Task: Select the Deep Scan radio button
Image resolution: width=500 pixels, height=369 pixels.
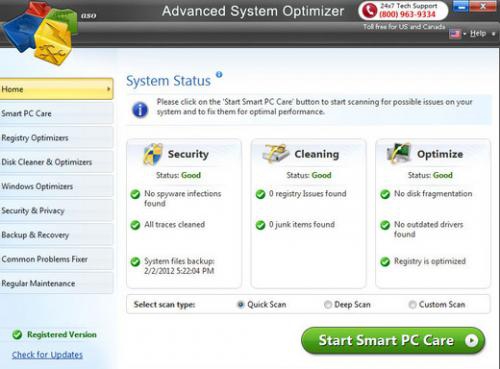Action: (x=328, y=304)
